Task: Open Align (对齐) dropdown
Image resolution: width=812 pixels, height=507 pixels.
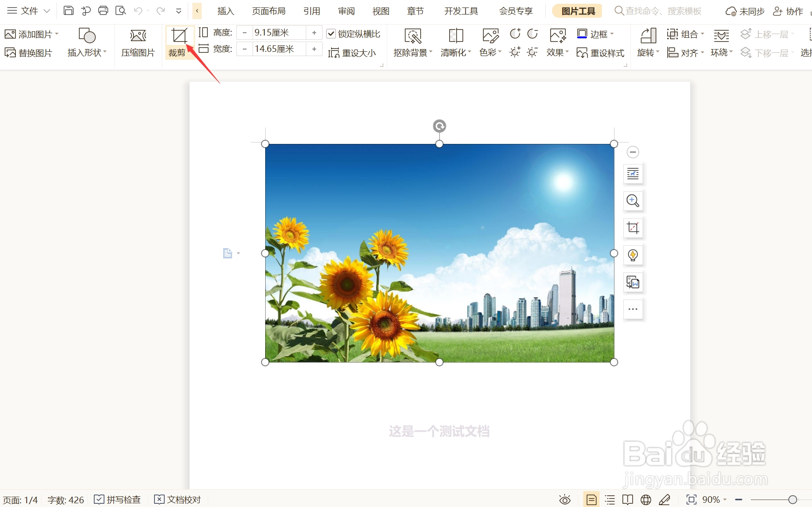Action: coord(702,52)
